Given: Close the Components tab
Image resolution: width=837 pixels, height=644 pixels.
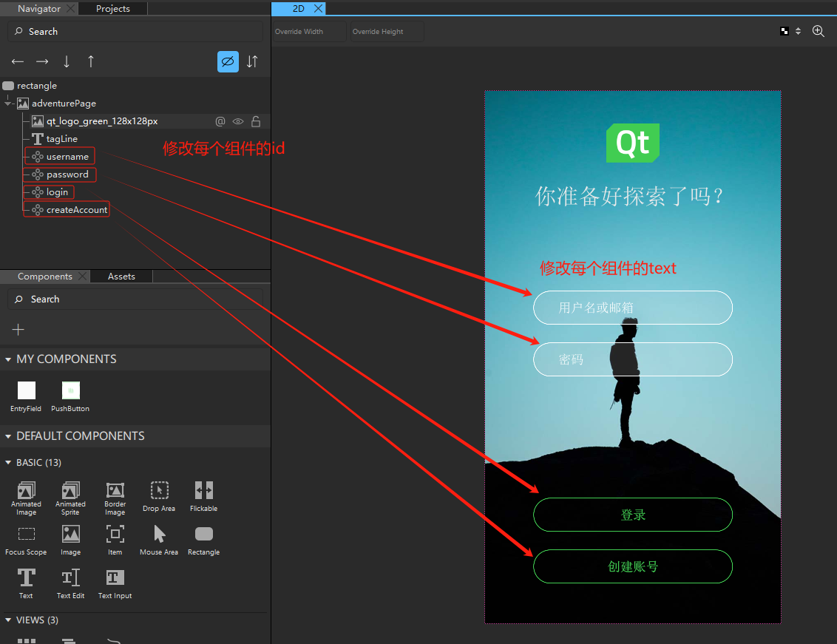Looking at the screenshot, I should tap(82, 277).
